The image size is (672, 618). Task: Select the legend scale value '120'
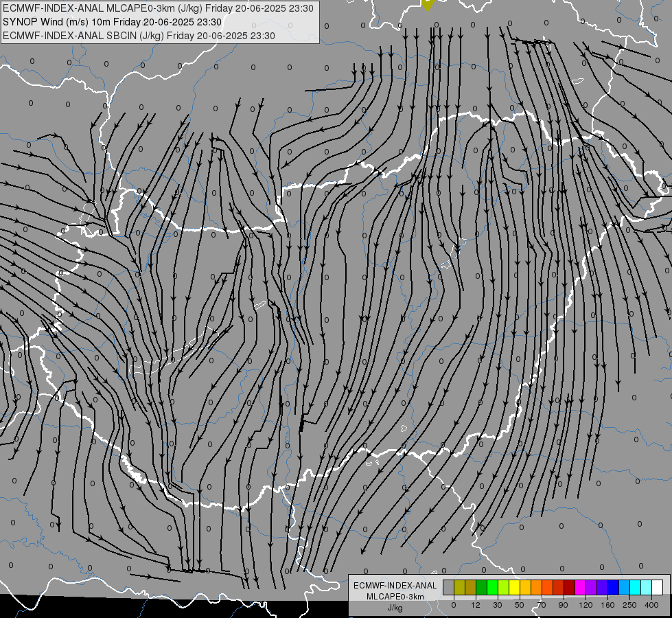pos(586,605)
